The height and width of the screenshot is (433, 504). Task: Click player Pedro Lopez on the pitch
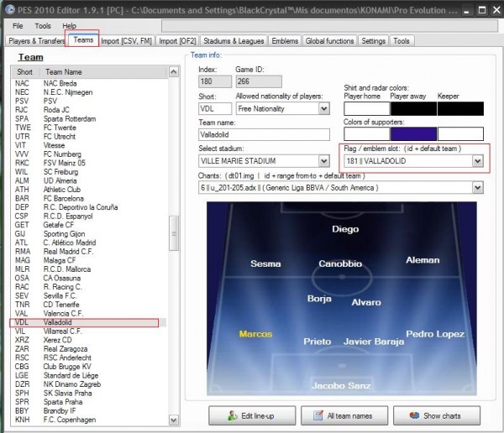pos(435,334)
